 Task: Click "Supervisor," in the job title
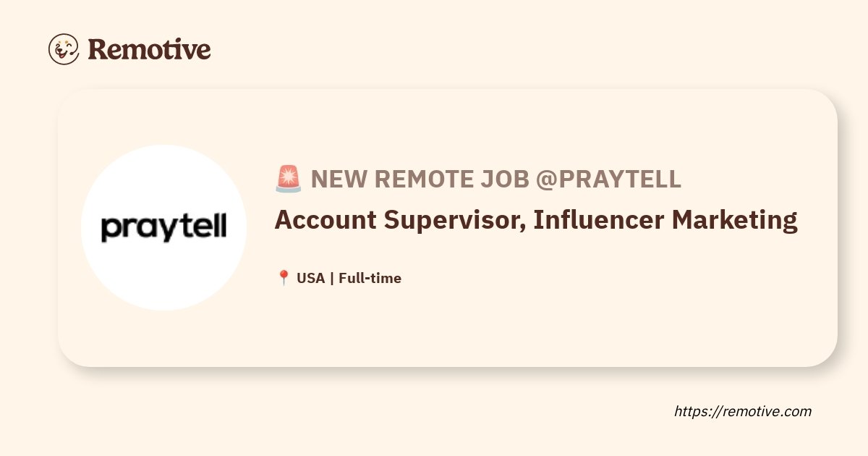click(455, 221)
